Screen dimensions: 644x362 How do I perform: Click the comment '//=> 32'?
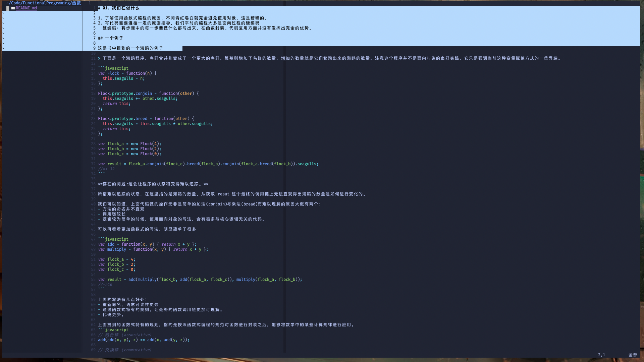coord(106,169)
